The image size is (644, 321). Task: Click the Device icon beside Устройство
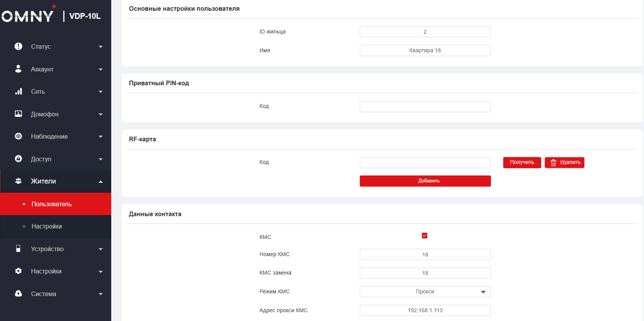pyautogui.click(x=18, y=249)
